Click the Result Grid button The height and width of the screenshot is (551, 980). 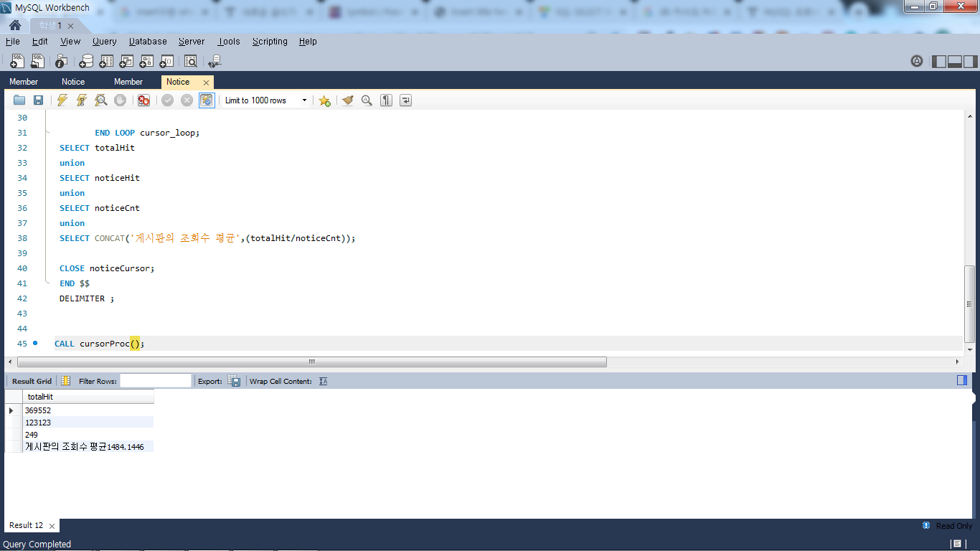tap(32, 381)
